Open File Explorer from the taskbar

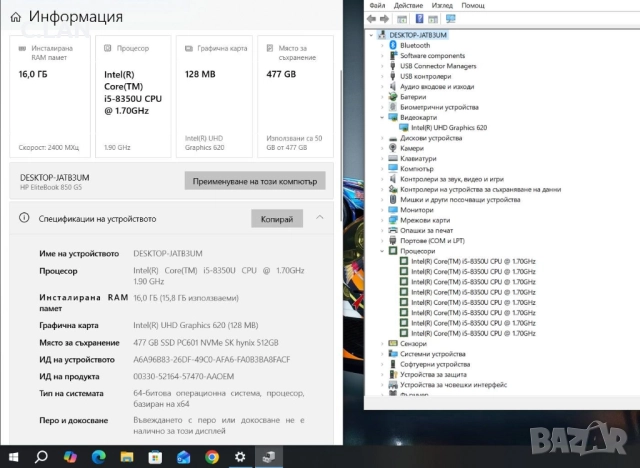click(127, 457)
